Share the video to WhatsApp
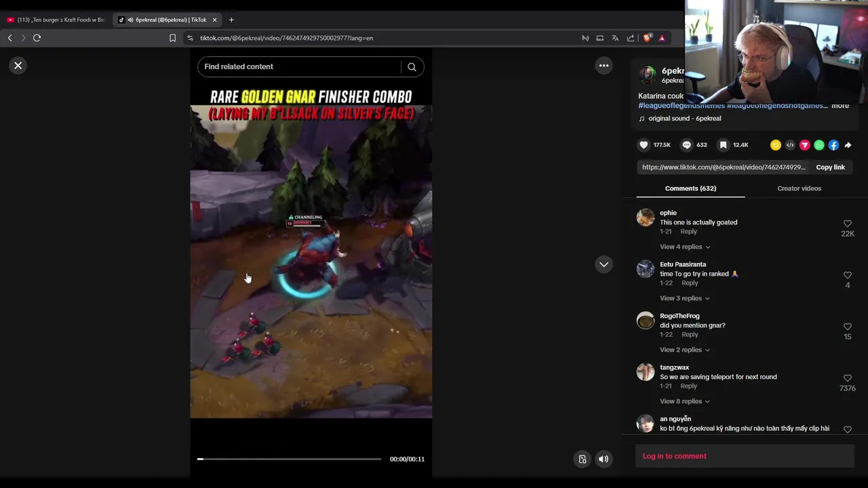The width and height of the screenshot is (868, 488). [819, 145]
